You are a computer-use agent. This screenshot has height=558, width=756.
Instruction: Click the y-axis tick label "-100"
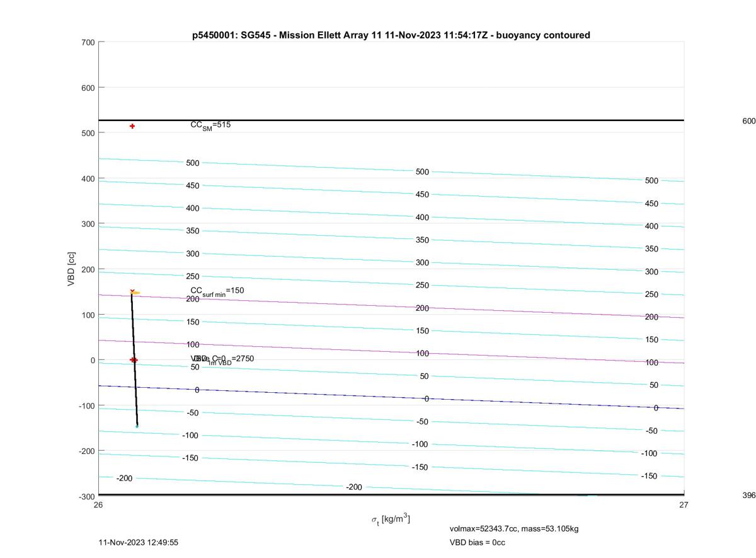click(x=87, y=405)
